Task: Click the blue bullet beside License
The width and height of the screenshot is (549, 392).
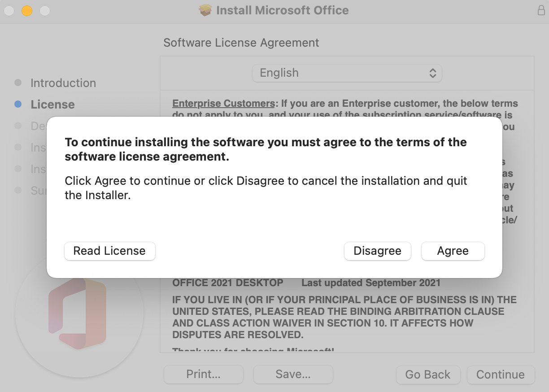Action: pos(18,104)
